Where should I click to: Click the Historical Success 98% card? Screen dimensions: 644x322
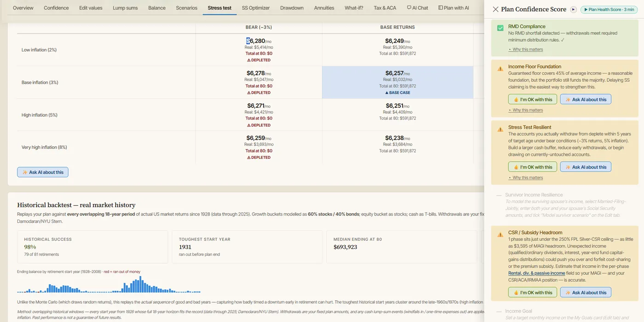coord(92,247)
